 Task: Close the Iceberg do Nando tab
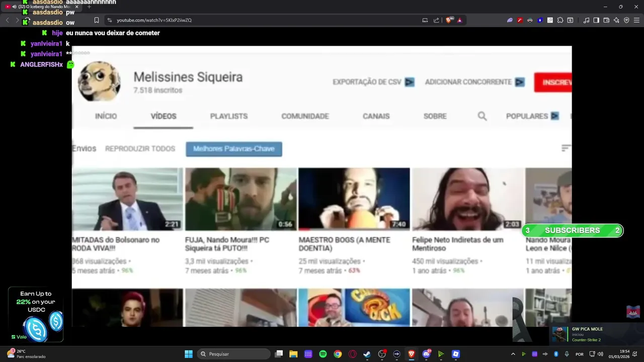click(76, 7)
